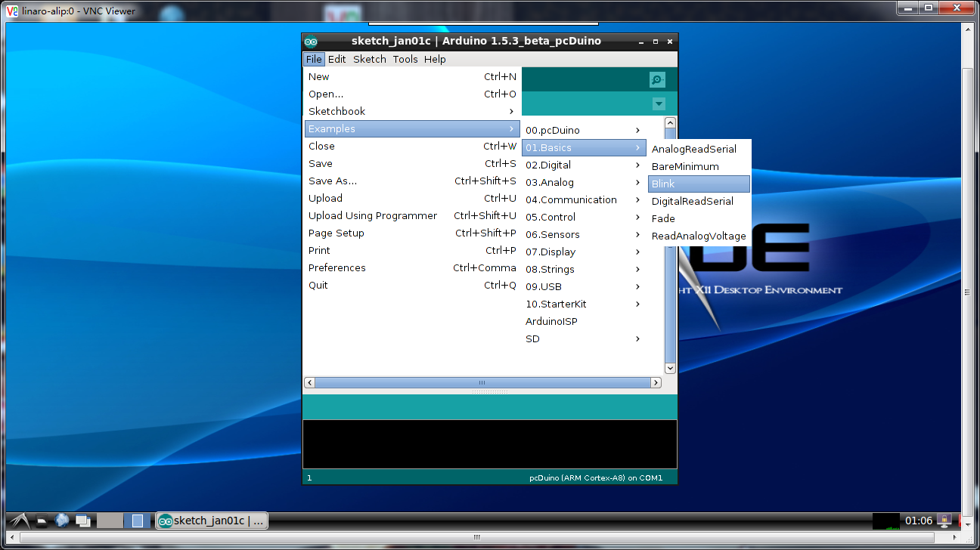Click the CPU usage monitor in the tray
The height and width of the screenshot is (550, 980).
(885, 521)
